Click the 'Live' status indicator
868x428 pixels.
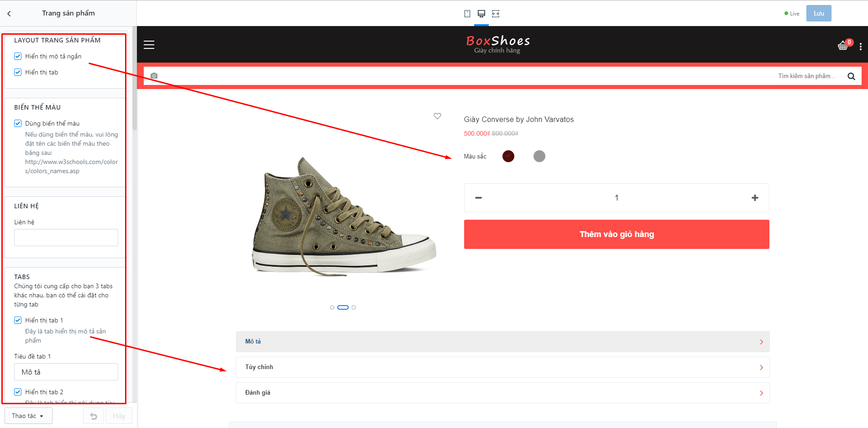pos(792,14)
